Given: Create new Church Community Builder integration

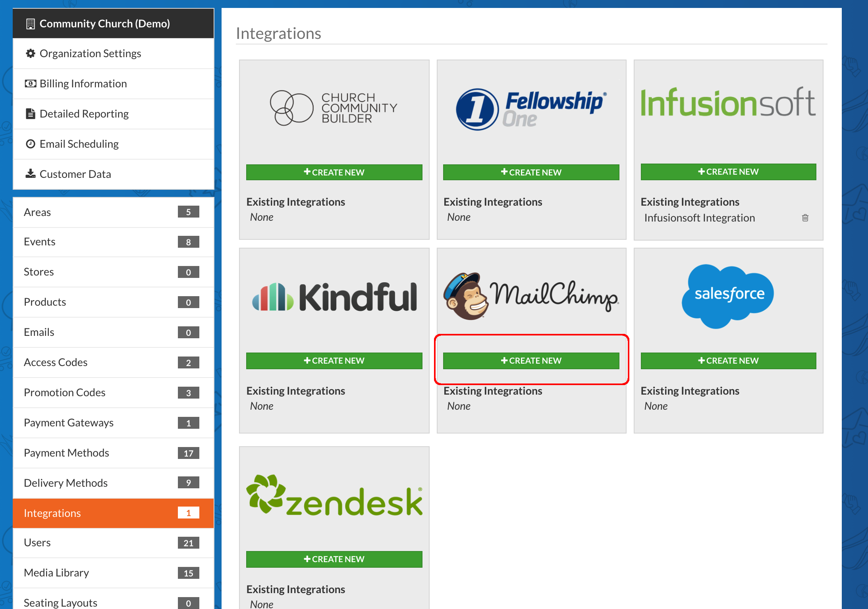Looking at the screenshot, I should [334, 172].
